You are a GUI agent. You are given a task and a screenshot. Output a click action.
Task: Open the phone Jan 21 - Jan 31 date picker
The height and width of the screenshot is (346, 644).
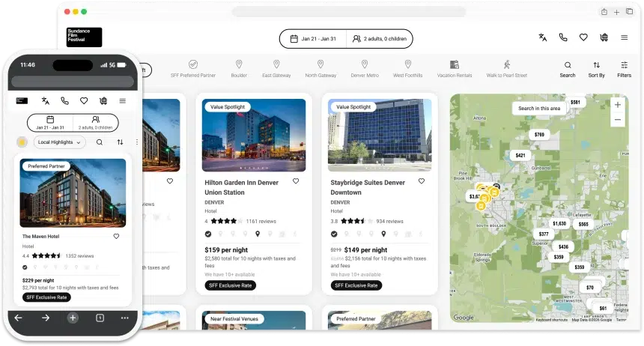(50, 123)
